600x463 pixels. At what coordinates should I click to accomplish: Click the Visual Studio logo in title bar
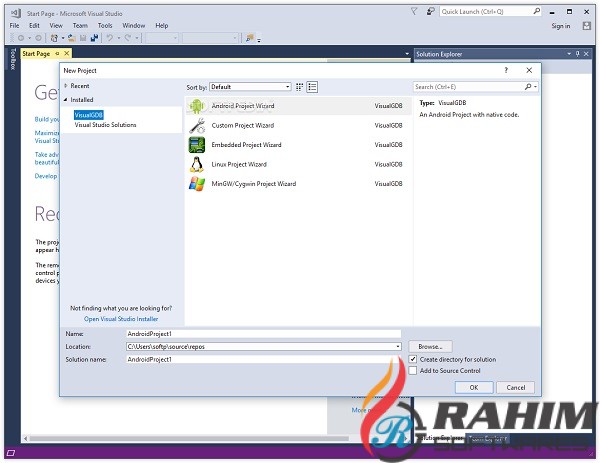tap(16, 13)
